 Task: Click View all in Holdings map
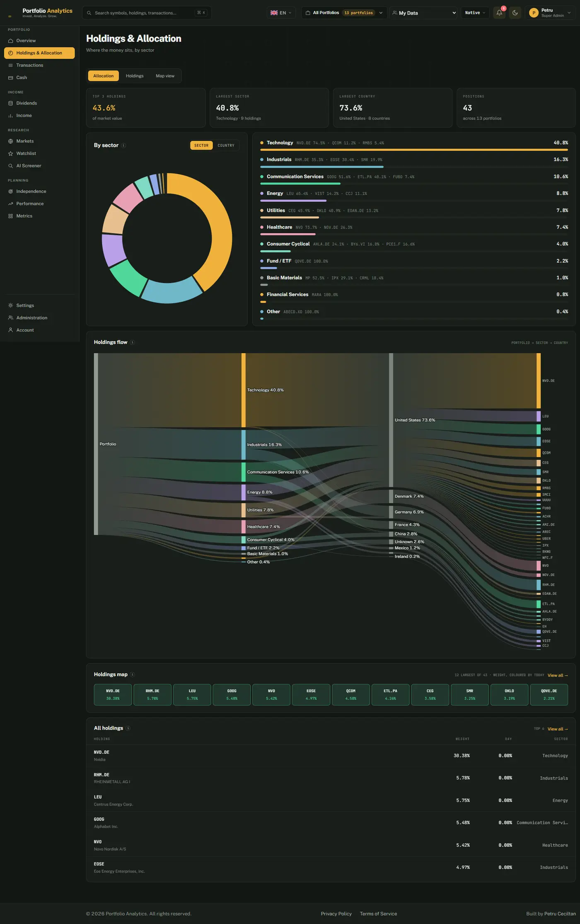click(x=558, y=675)
